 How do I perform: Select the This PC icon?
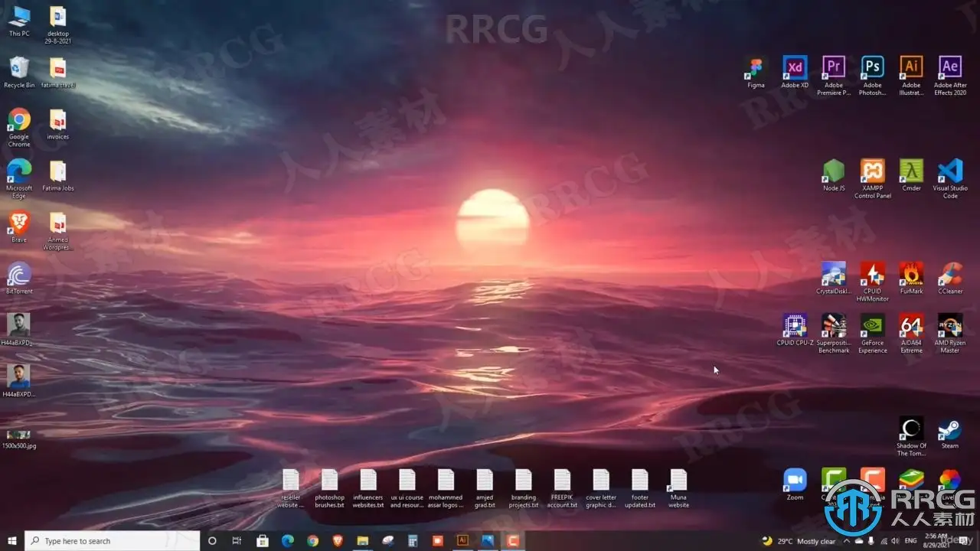19,21
